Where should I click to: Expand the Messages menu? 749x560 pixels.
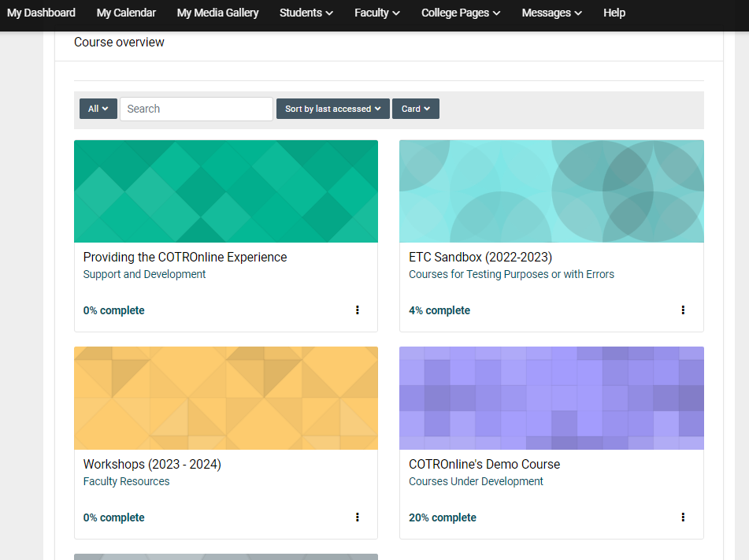tap(552, 13)
